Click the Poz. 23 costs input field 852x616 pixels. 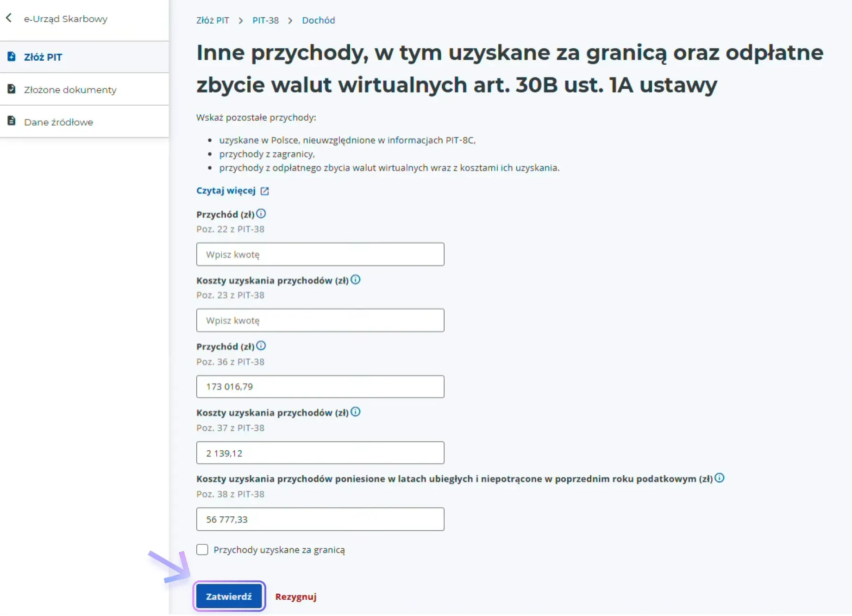[320, 321]
